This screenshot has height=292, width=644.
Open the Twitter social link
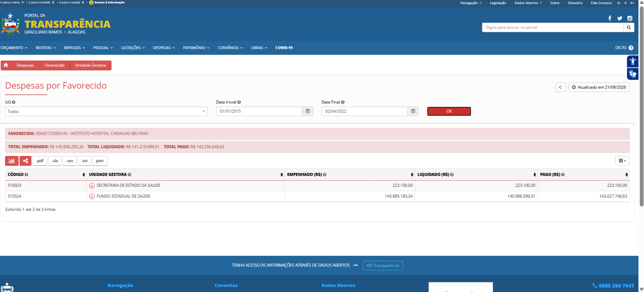pyautogui.click(x=620, y=18)
